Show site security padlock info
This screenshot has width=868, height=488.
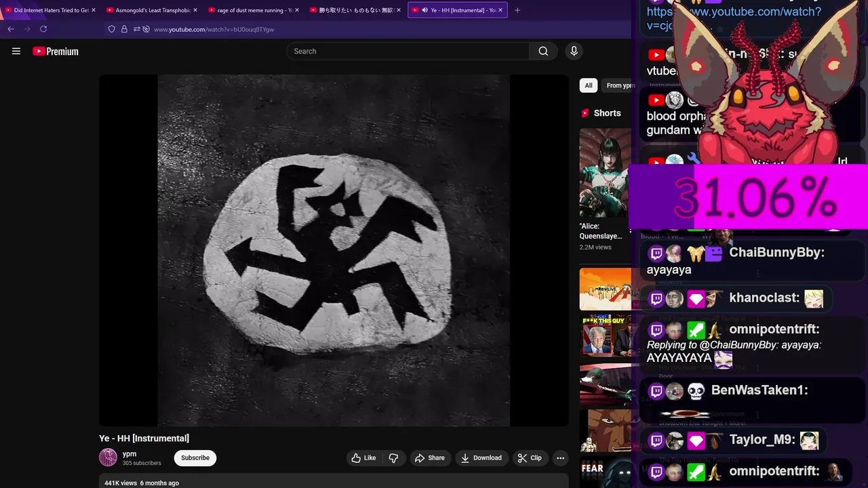(124, 29)
